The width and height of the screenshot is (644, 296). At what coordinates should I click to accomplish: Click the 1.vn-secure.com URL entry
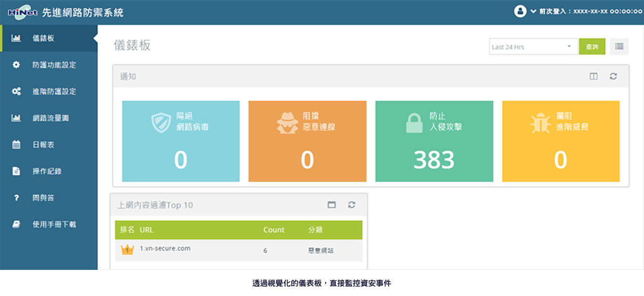pos(165,249)
